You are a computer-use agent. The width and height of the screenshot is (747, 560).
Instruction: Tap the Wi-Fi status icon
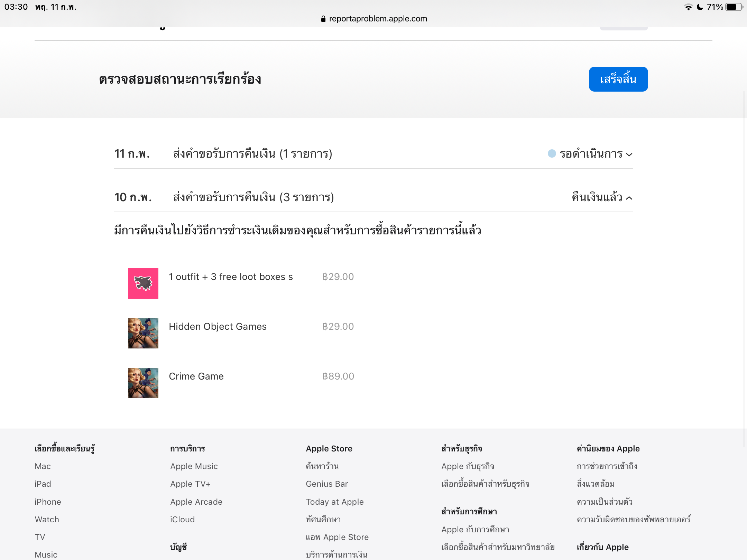[688, 7]
